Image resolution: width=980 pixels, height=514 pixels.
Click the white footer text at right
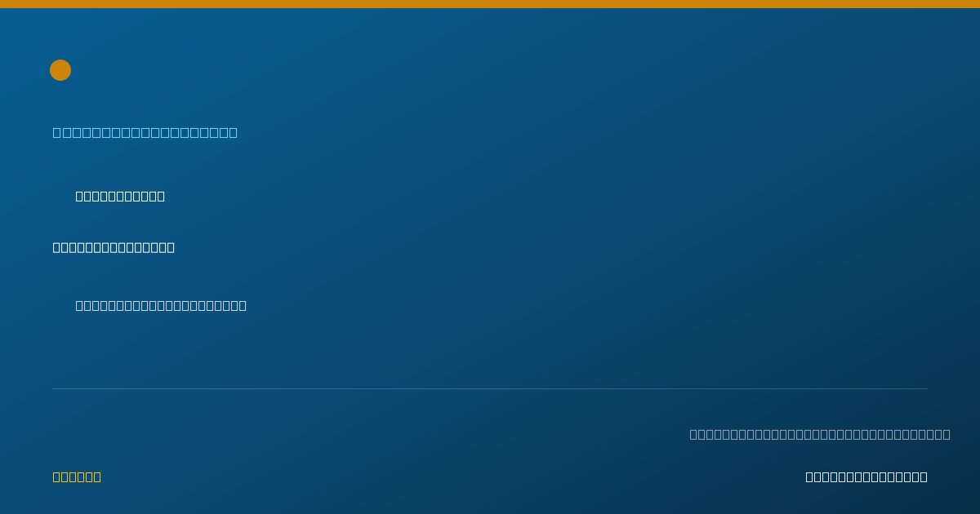tap(866, 476)
